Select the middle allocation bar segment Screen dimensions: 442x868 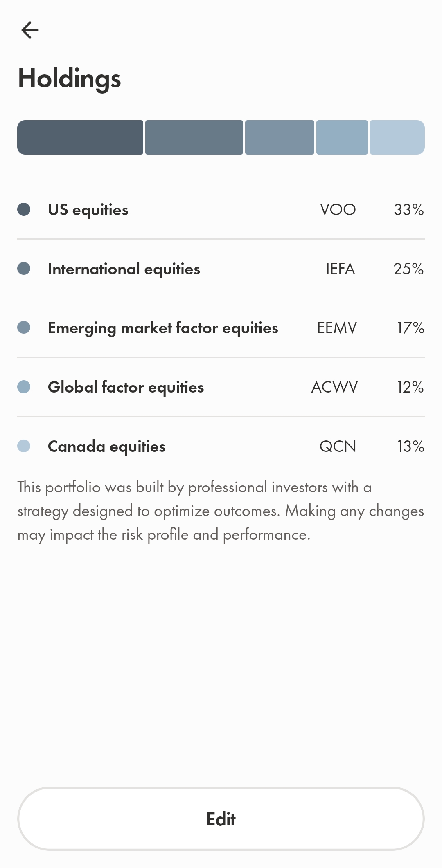280,137
